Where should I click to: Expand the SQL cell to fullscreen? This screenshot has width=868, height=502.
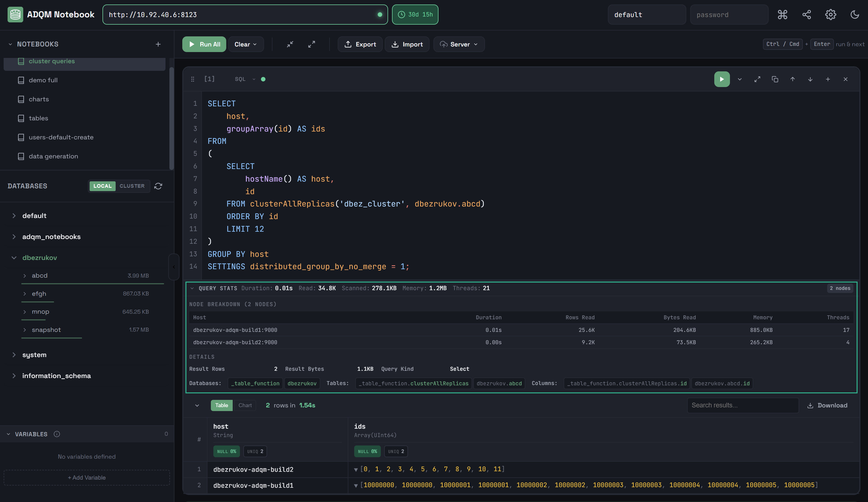coord(757,79)
